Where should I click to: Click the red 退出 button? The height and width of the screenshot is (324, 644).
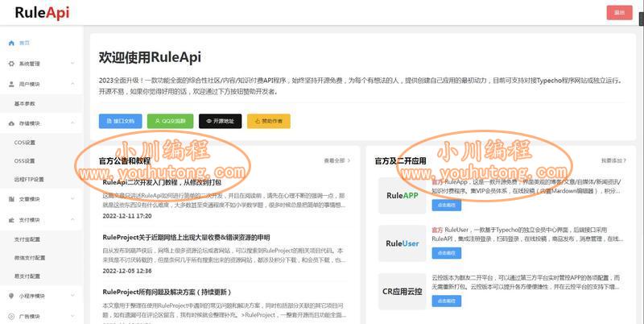click(x=619, y=13)
